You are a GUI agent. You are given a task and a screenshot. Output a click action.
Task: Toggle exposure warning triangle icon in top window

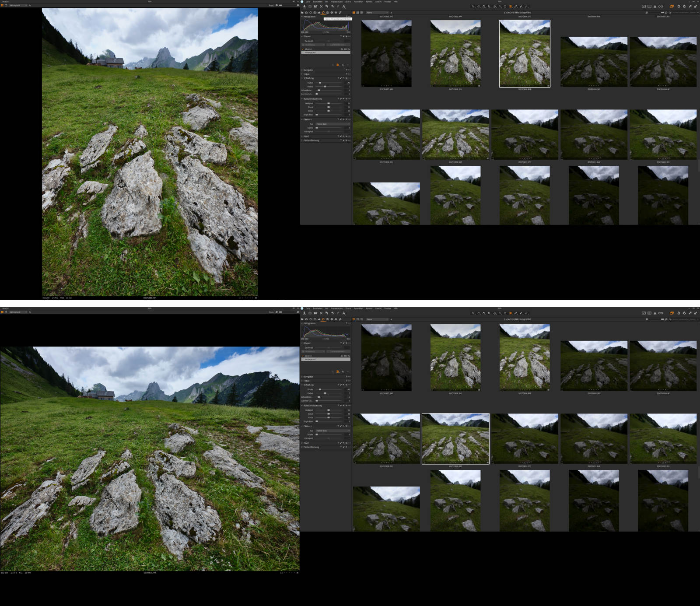click(x=655, y=7)
